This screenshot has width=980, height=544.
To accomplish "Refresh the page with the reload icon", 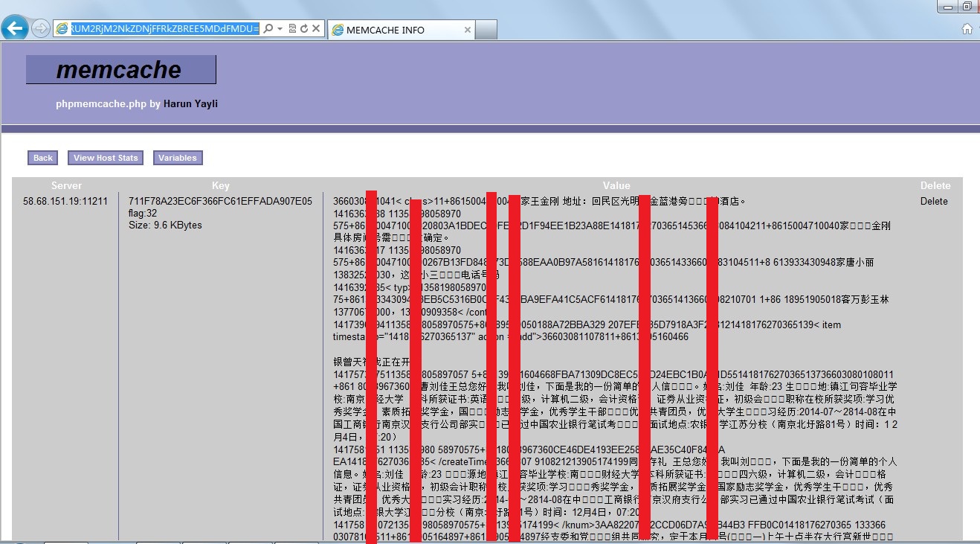I will pos(303,29).
